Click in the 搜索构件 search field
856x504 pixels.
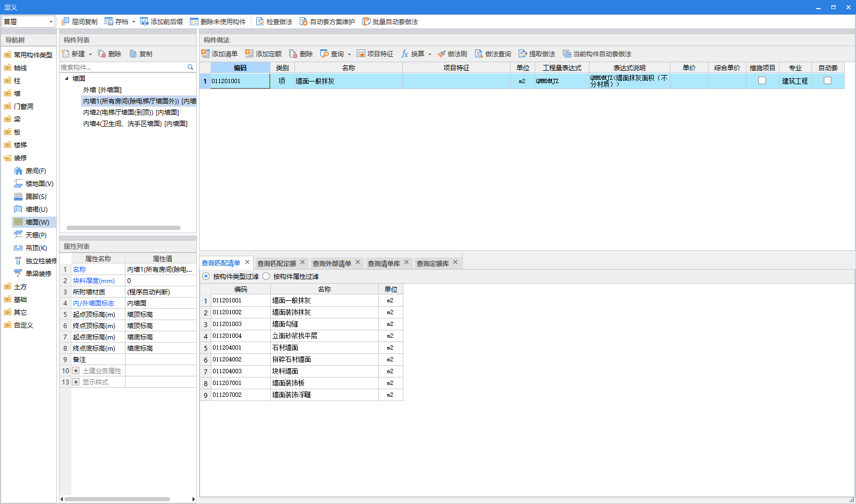pyautogui.click(x=122, y=67)
